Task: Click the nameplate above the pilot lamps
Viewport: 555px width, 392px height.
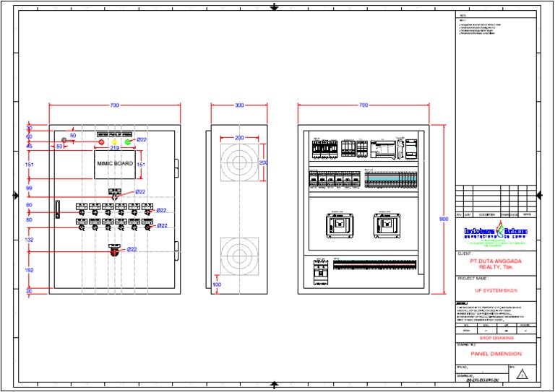Action: (x=114, y=135)
